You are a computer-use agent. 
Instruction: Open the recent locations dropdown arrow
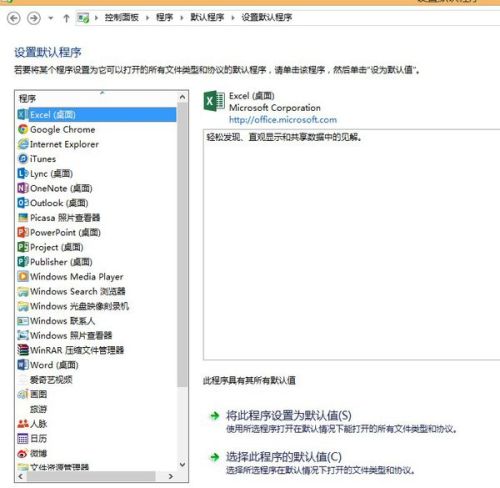[x=51, y=18]
